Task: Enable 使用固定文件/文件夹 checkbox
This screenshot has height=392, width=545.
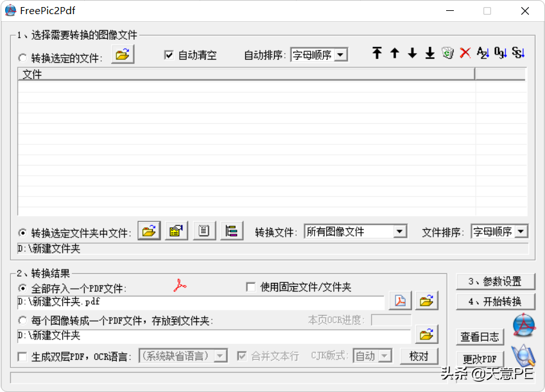Action: (x=250, y=287)
